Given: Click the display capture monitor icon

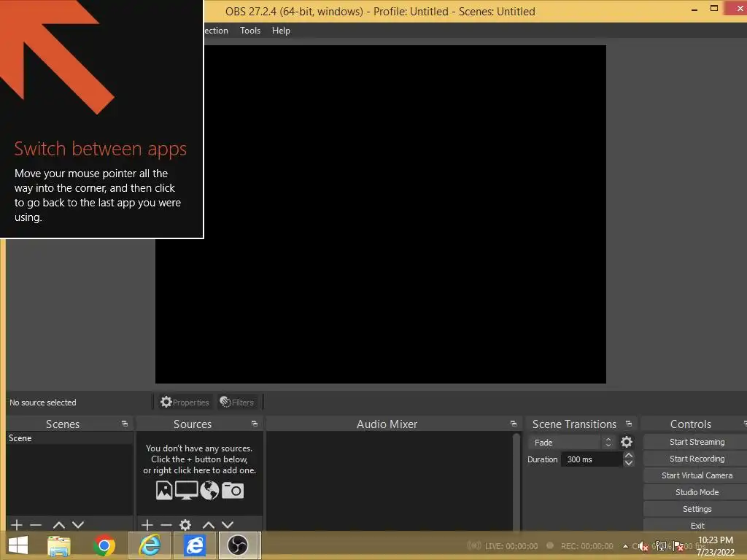Looking at the screenshot, I should [x=186, y=490].
